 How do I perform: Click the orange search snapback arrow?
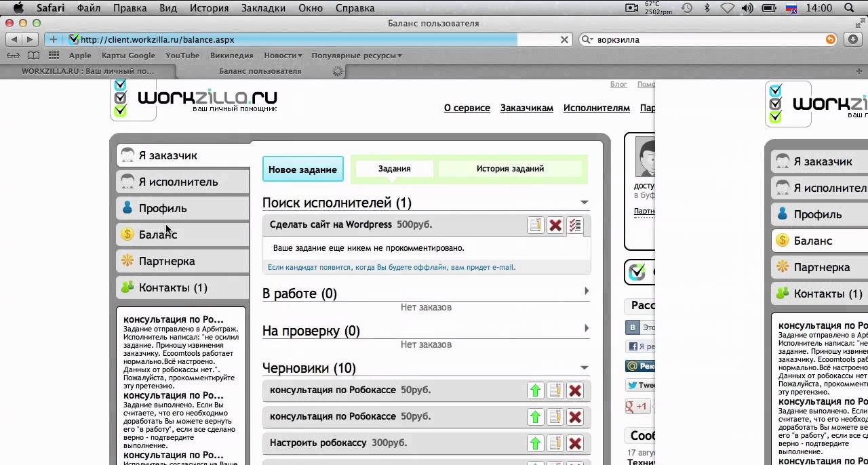831,39
